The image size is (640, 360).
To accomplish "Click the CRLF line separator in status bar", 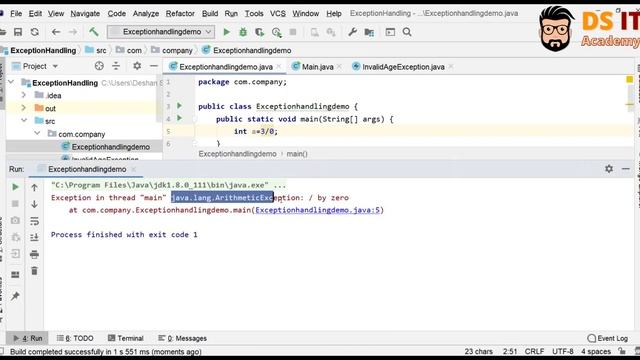I will (534, 351).
